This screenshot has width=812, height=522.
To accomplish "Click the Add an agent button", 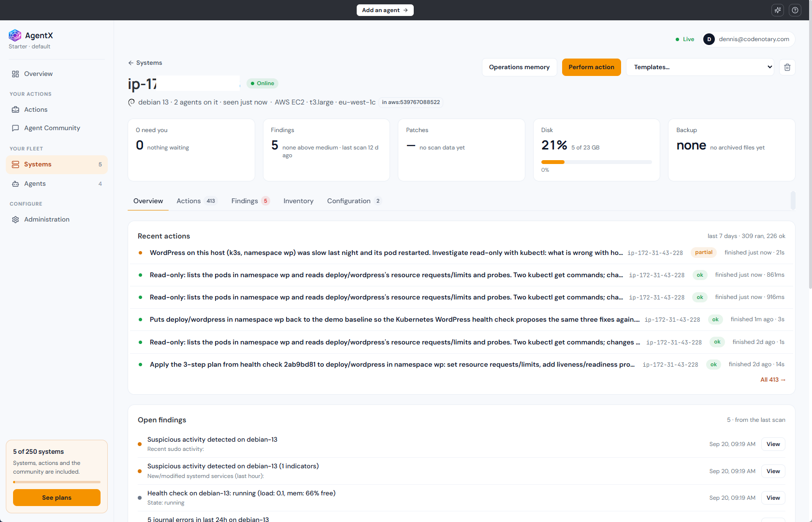I will tap(385, 10).
